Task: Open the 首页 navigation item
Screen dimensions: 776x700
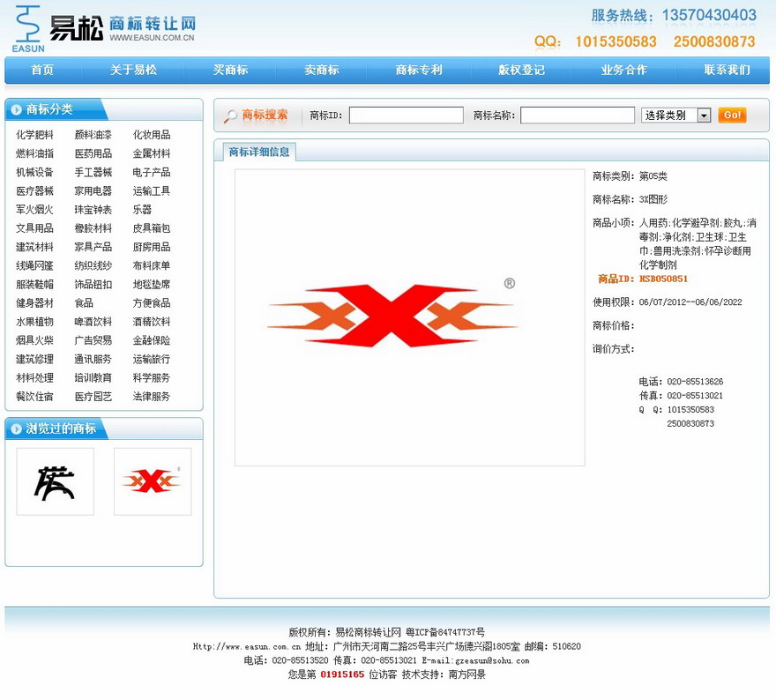Action: (42, 70)
